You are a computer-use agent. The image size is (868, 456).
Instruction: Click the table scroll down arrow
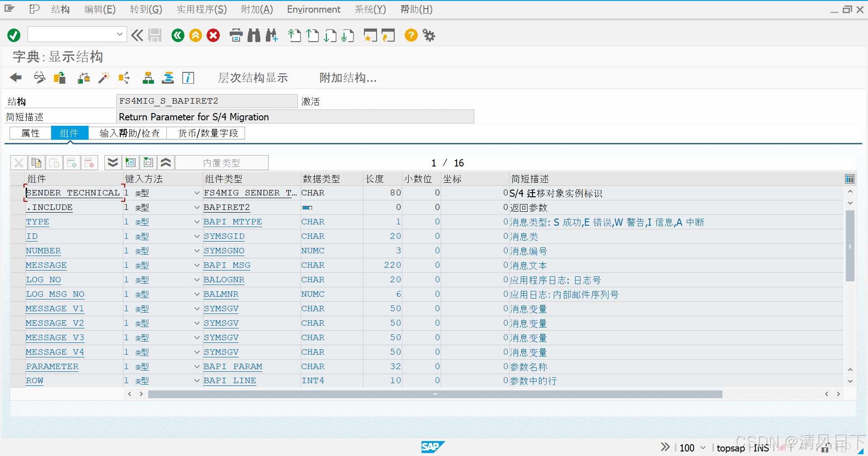click(850, 381)
